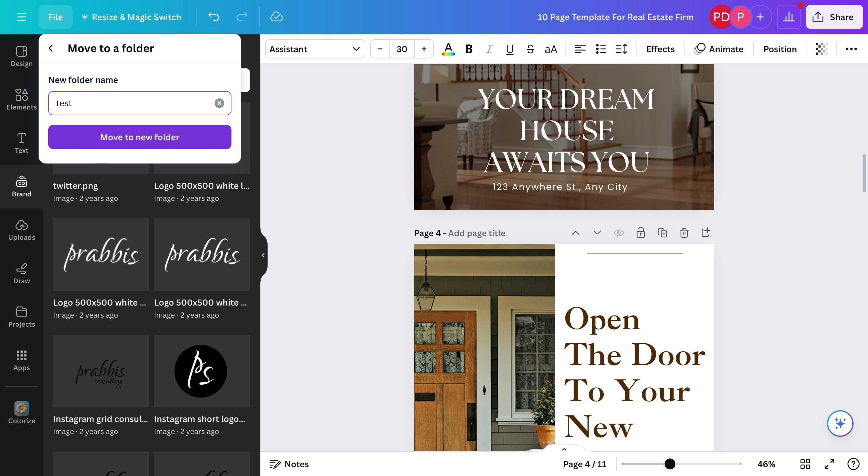Add a new page after Page 4
The height and width of the screenshot is (476, 868).
(x=706, y=233)
